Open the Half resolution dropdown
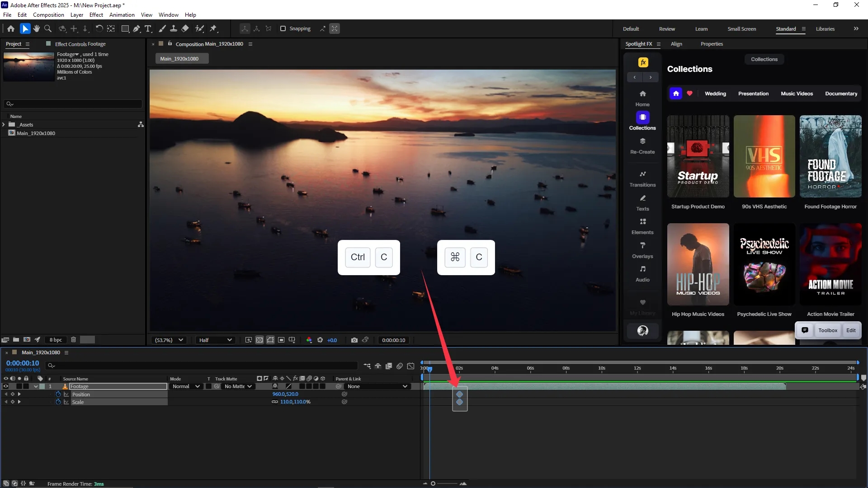Image resolution: width=868 pixels, height=488 pixels. pyautogui.click(x=215, y=340)
